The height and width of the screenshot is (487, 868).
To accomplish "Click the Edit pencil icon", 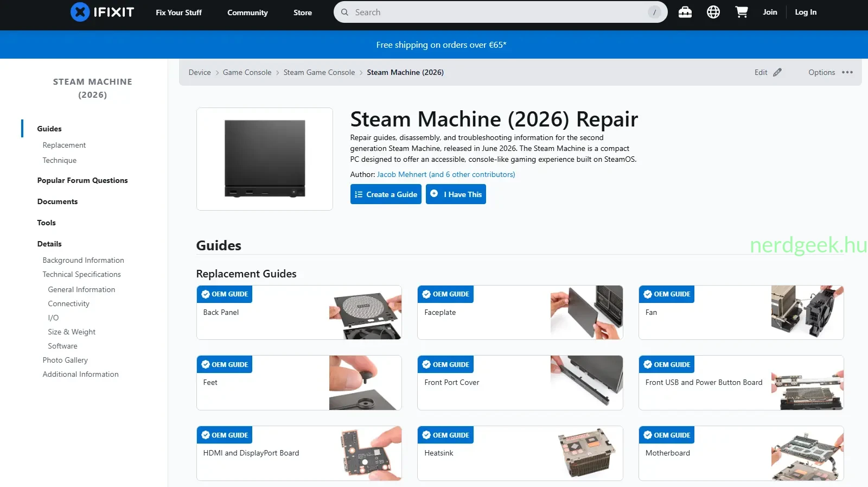I will (x=777, y=72).
